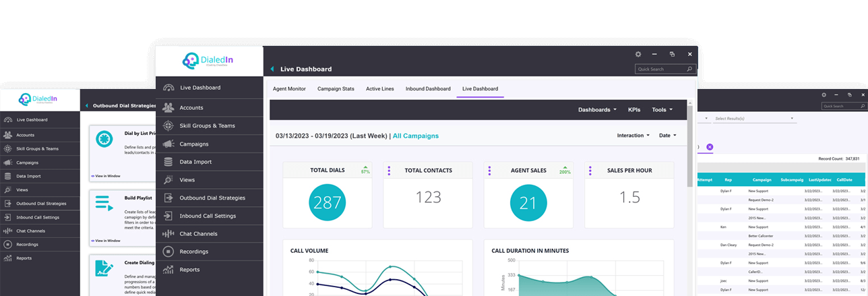
Task: Click the Build Playlist icon in left window
Action: [104, 202]
